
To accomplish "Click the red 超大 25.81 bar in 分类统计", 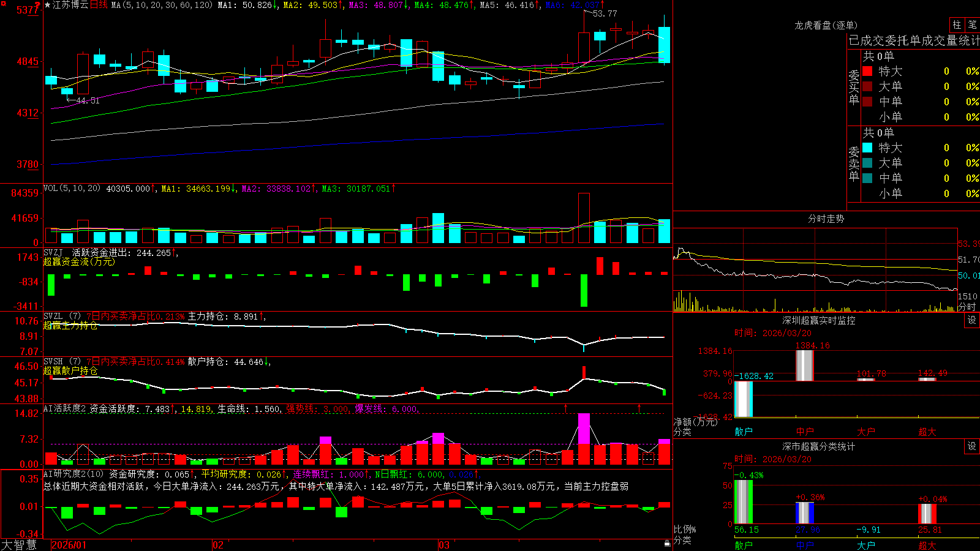I will tap(927, 514).
